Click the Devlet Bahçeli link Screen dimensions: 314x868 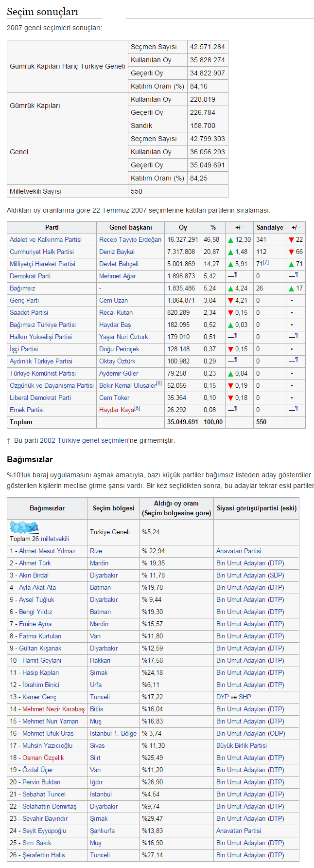pos(119,264)
